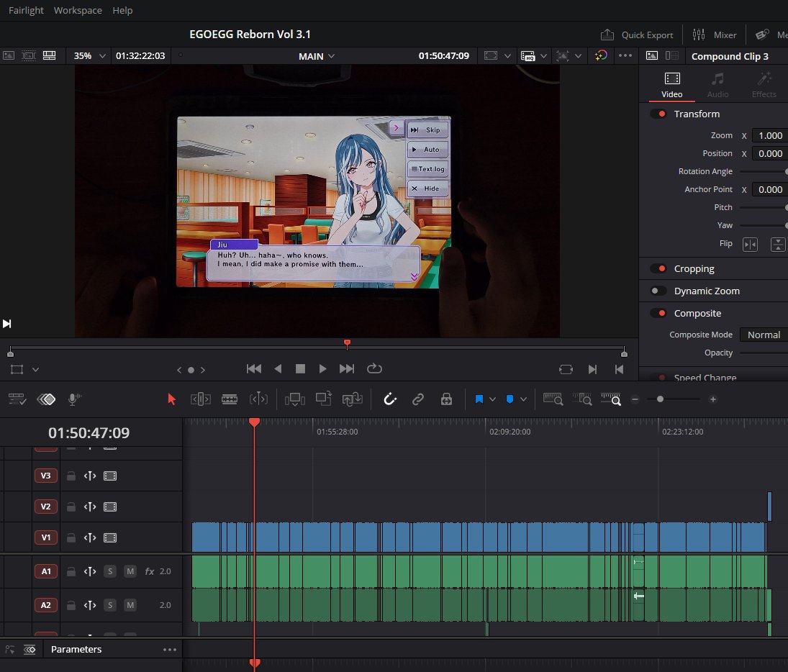Open the Composite Mode Normal dropdown
This screenshot has width=788, height=672.
pos(764,335)
